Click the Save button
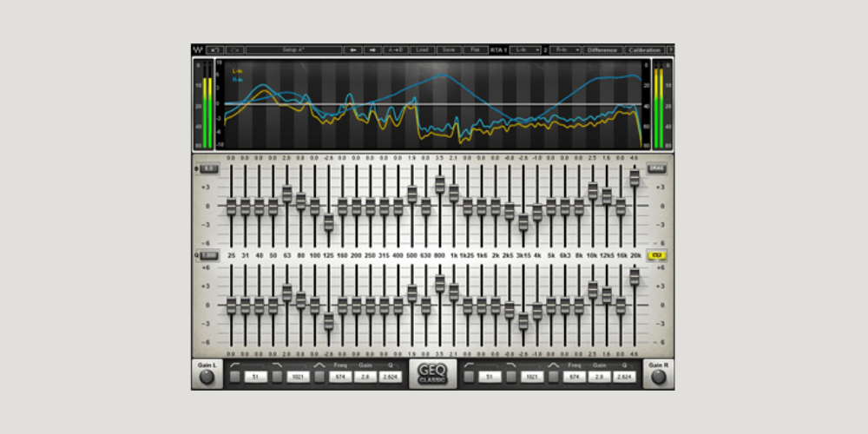 [449, 49]
